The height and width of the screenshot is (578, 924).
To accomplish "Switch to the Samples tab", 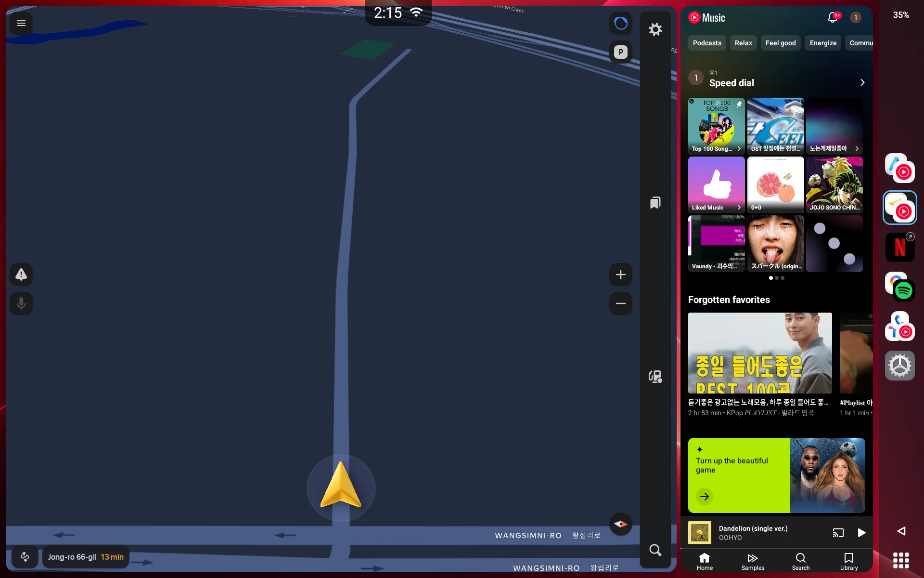I will click(x=753, y=561).
